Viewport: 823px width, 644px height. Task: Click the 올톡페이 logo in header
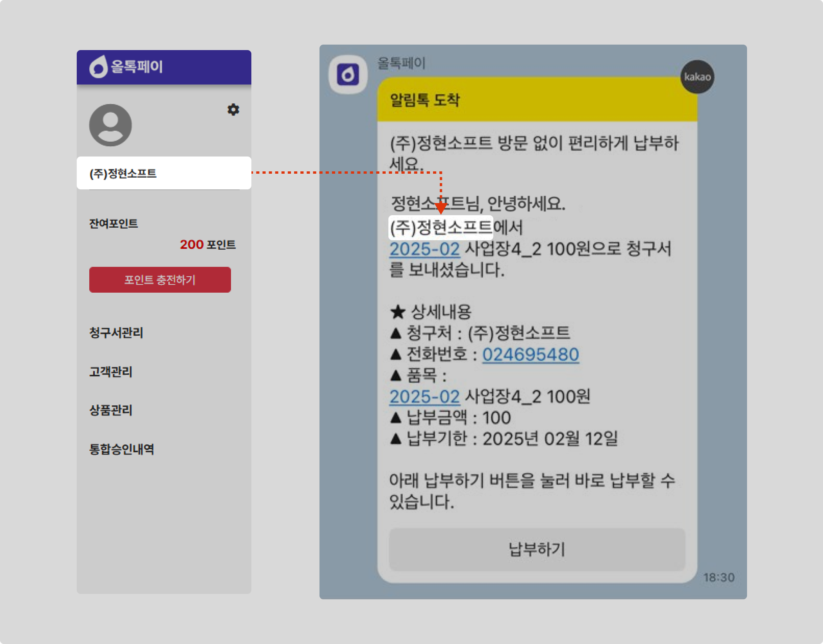(x=126, y=67)
